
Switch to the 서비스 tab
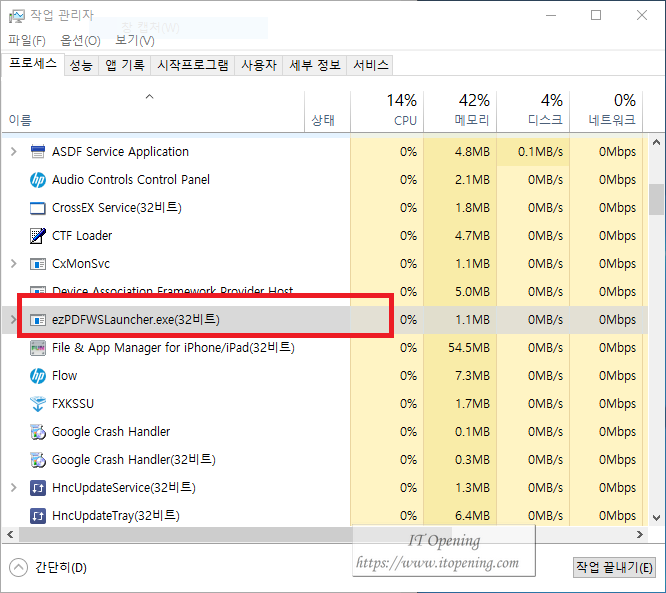click(370, 65)
